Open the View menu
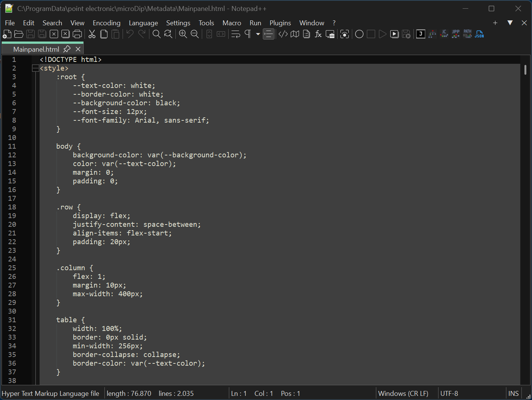 tap(77, 23)
